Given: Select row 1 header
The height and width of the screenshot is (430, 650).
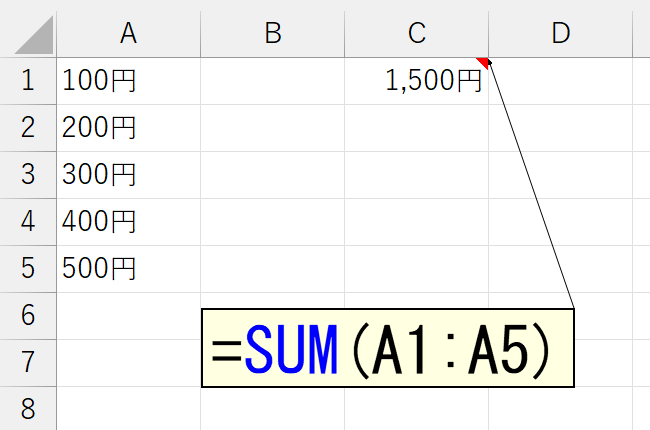Looking at the screenshot, I should (28, 81).
